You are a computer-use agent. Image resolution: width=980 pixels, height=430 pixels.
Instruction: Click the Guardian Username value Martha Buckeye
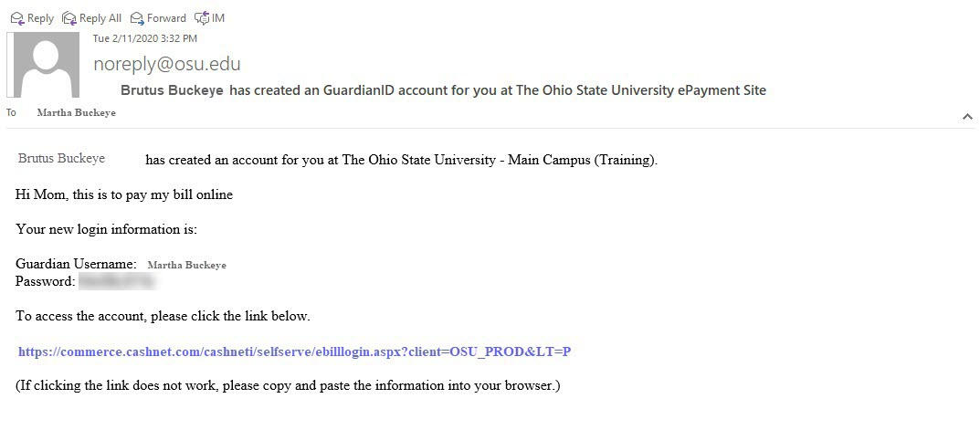click(187, 265)
